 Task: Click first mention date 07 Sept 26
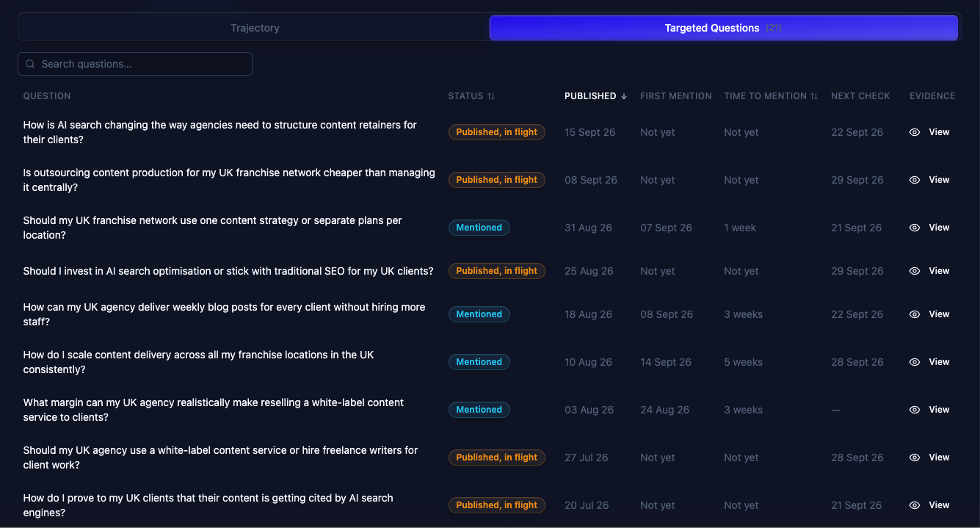(x=667, y=228)
